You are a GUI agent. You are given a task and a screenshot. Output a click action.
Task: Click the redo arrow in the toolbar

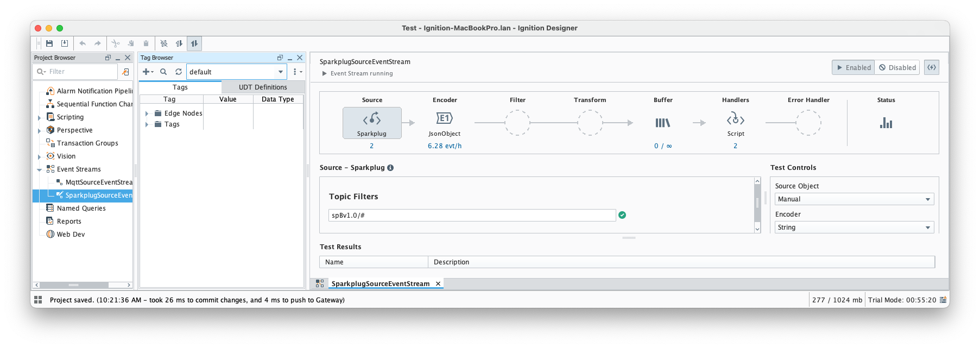98,43
